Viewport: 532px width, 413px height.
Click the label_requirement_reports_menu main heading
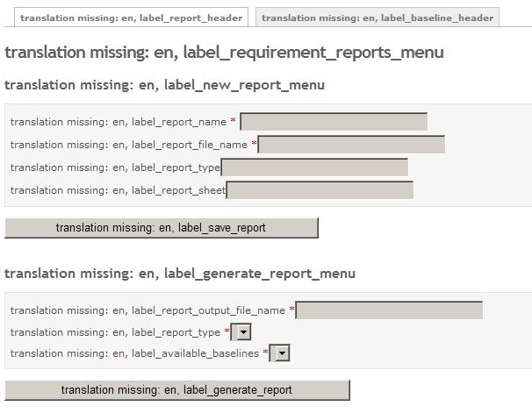coord(224,53)
